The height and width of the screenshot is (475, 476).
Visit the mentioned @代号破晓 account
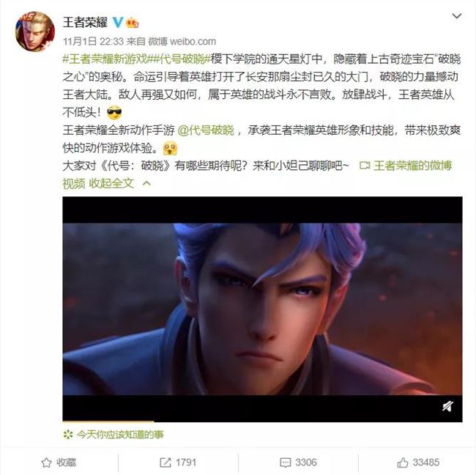(x=206, y=130)
